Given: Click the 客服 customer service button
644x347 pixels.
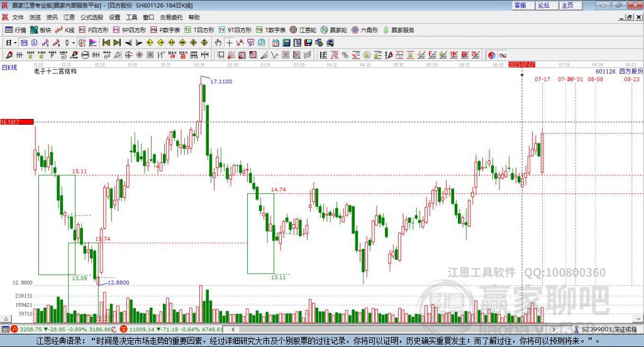Looking at the screenshot, I should pos(520,5).
